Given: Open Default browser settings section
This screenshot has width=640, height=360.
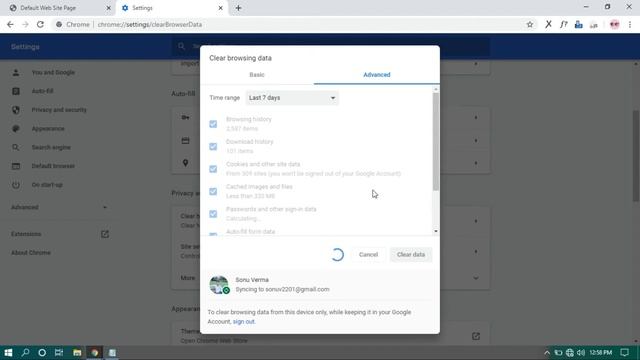Looking at the screenshot, I should tap(53, 166).
